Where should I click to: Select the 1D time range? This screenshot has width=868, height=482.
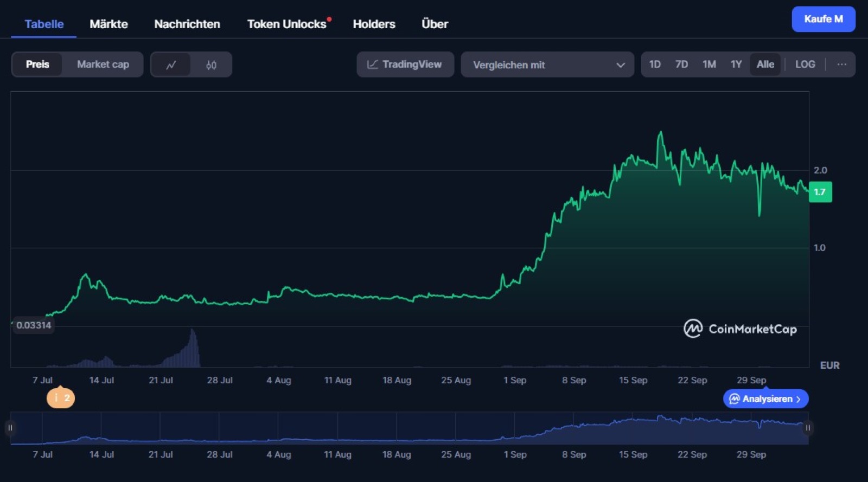[x=655, y=65]
